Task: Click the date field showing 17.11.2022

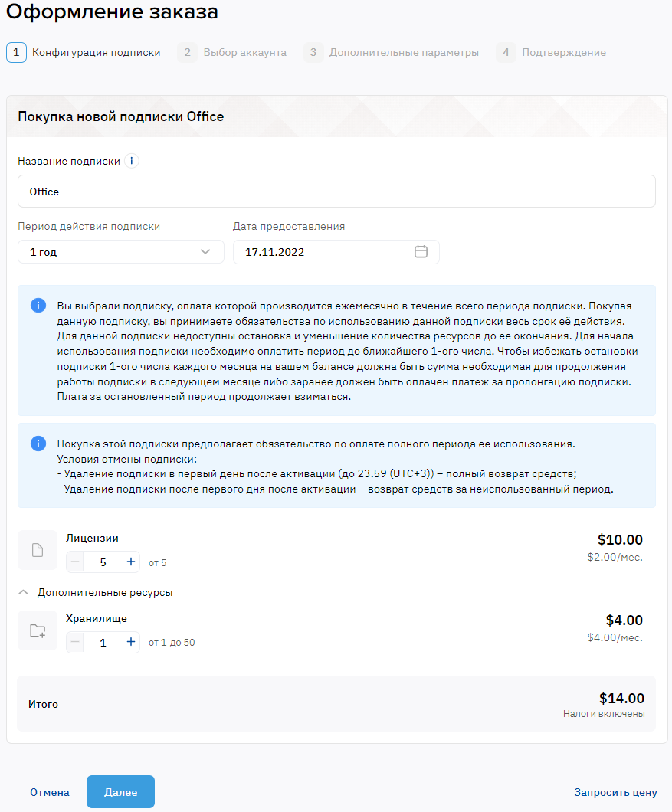Action: (x=336, y=252)
